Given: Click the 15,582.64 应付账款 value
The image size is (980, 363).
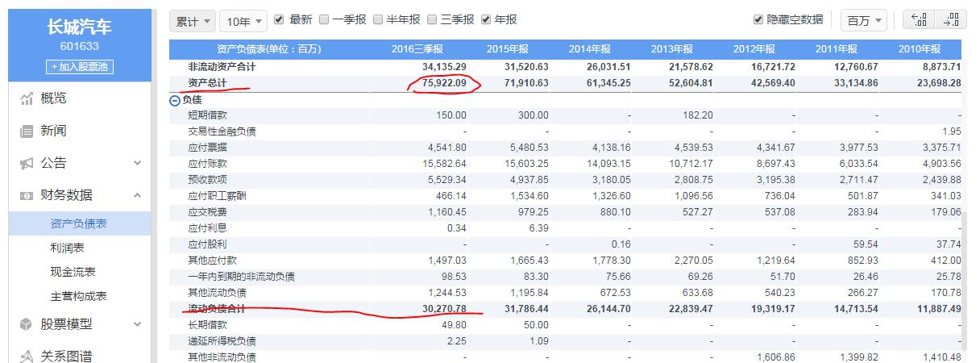Looking at the screenshot, I should tap(442, 164).
